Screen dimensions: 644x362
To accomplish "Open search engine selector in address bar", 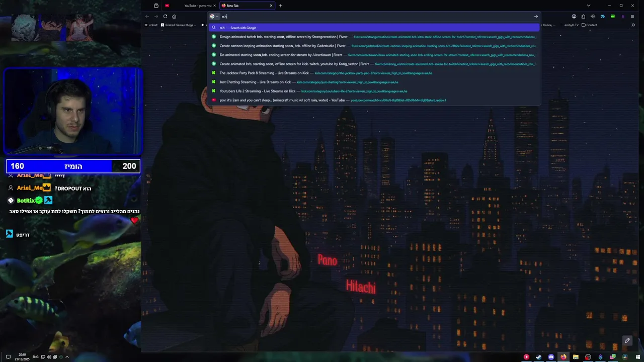I will pos(214,17).
